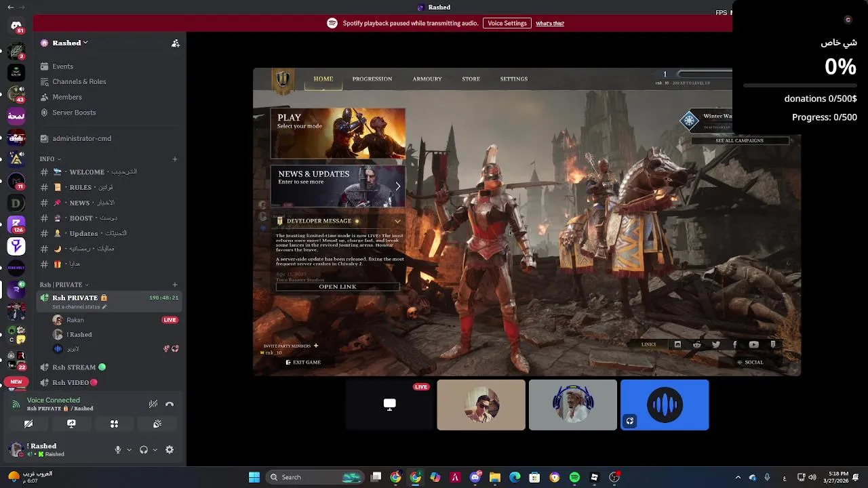Open the server Events page

tap(110, 66)
